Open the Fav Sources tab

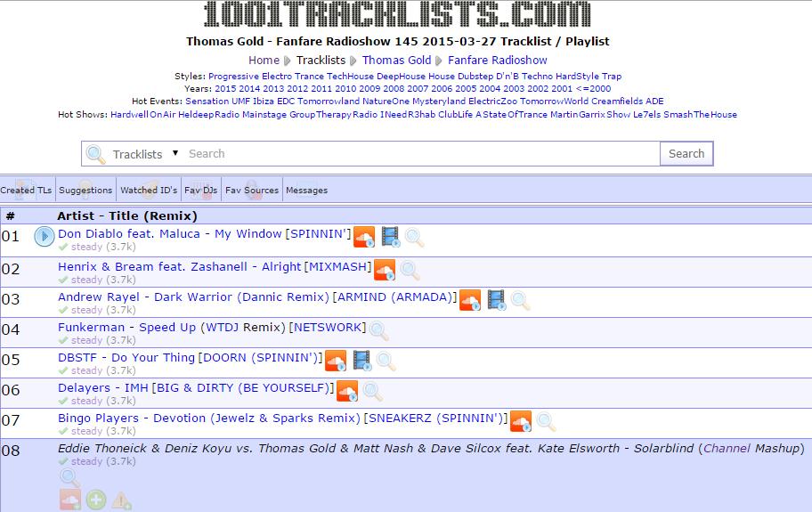click(252, 190)
